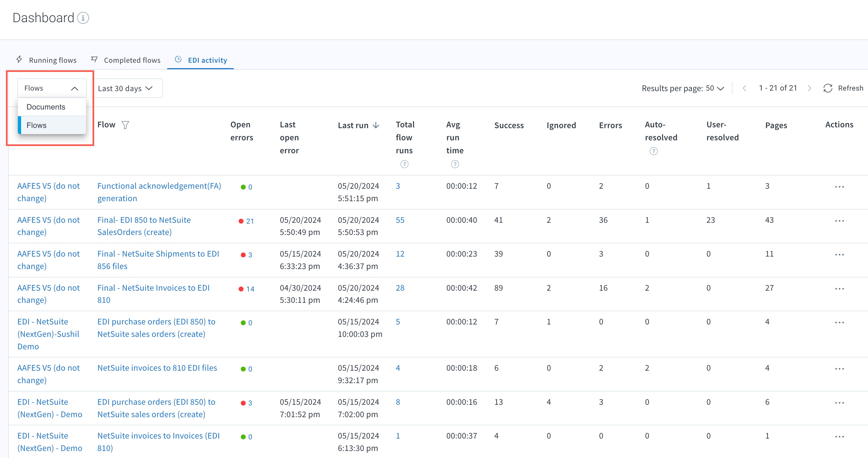This screenshot has height=458, width=868.
Task: Select Documents from the open dropdown
Action: pyautogui.click(x=46, y=107)
